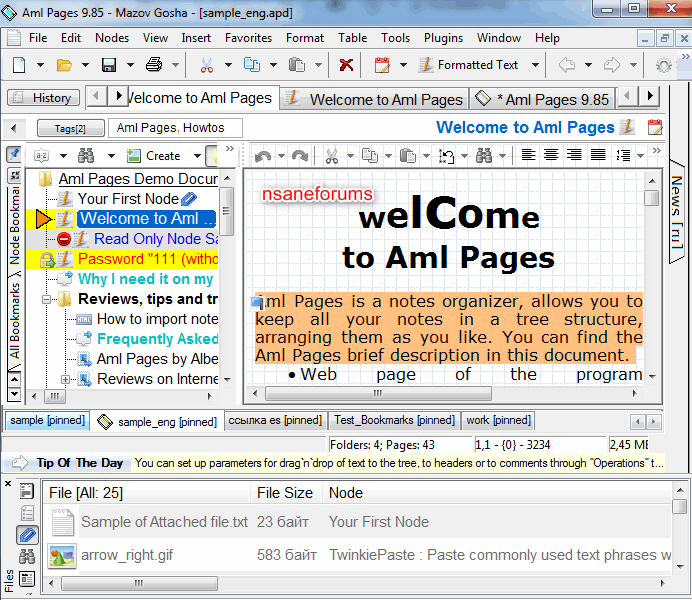Screen dimensions: 692x600
Task: Select Sample of Attached file.txt row
Action: point(357,522)
